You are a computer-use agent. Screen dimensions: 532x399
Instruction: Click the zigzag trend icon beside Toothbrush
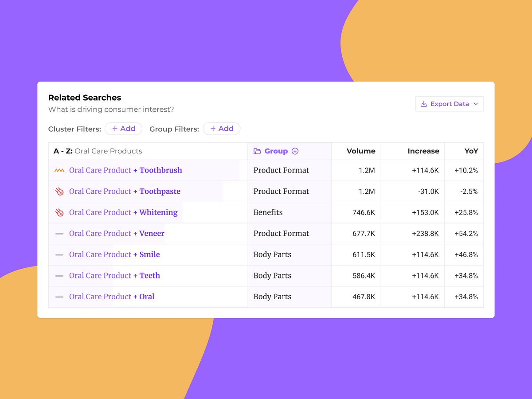coord(59,170)
